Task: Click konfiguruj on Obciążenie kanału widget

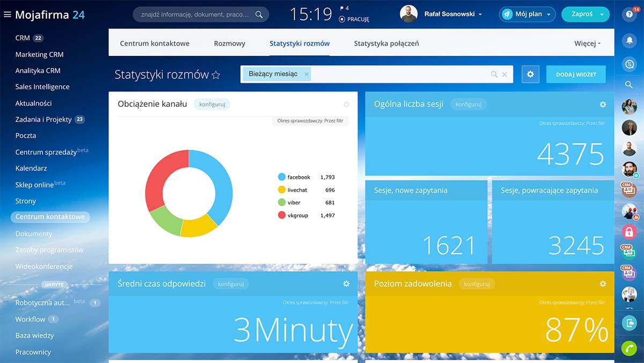Action: tap(211, 104)
